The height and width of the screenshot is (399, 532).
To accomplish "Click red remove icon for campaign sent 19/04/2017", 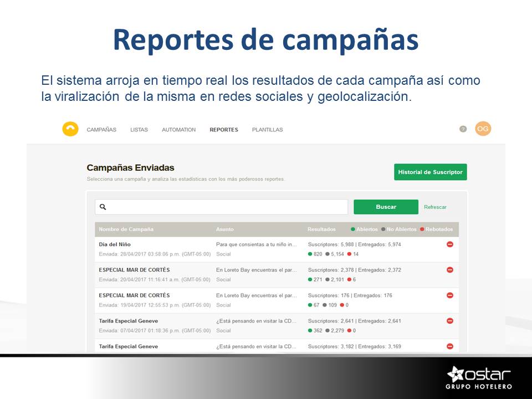I will (x=449, y=295).
